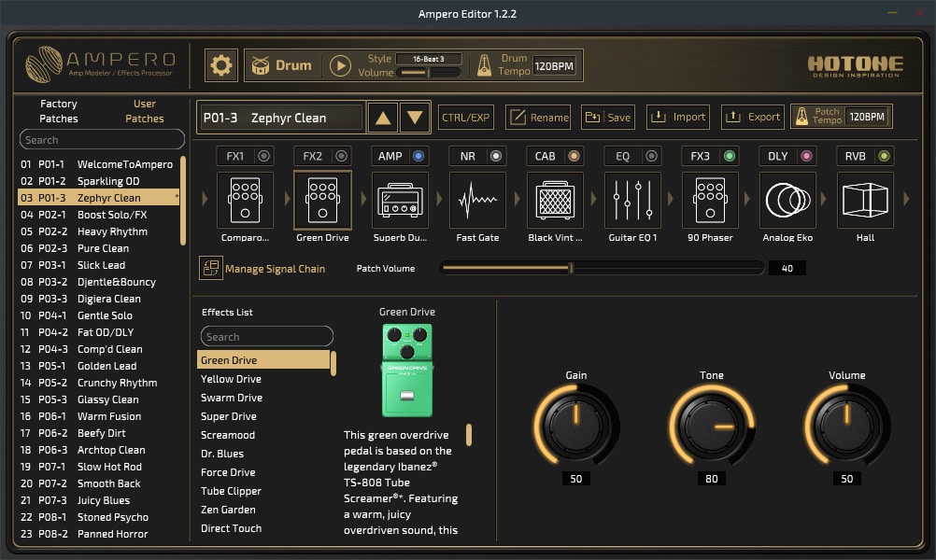This screenshot has height=560, width=936.
Task: Switch to User Patches tab
Action: click(145, 111)
